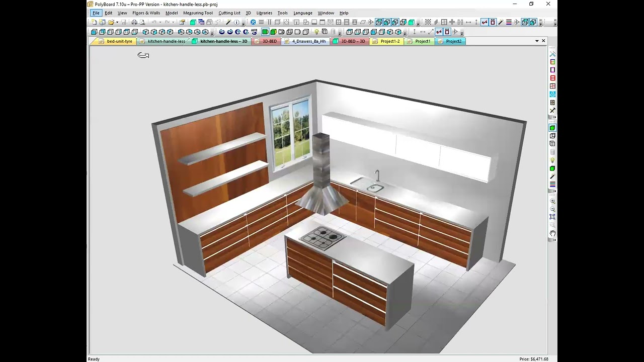Open the Floors & Walls menu
The image size is (644, 362).
pyautogui.click(x=146, y=13)
